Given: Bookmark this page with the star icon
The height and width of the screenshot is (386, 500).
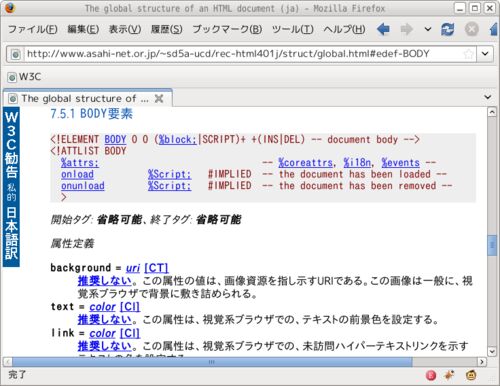Looking at the screenshot, I should point(468,54).
